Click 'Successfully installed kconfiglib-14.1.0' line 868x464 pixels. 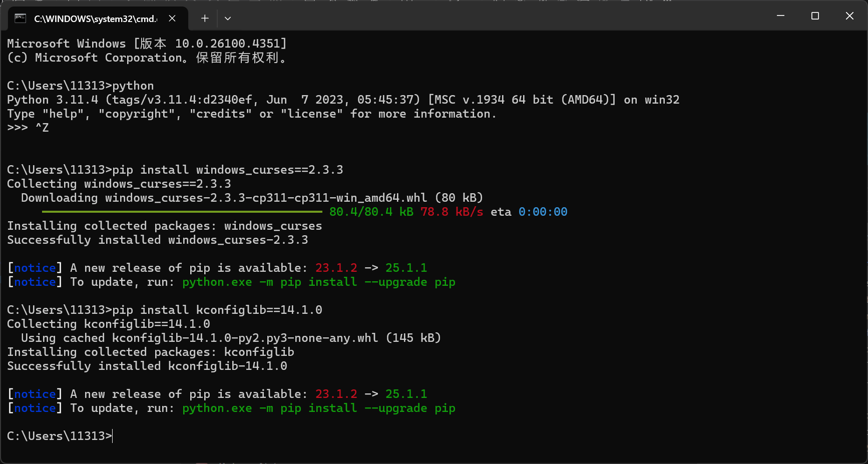pyautogui.click(x=147, y=366)
